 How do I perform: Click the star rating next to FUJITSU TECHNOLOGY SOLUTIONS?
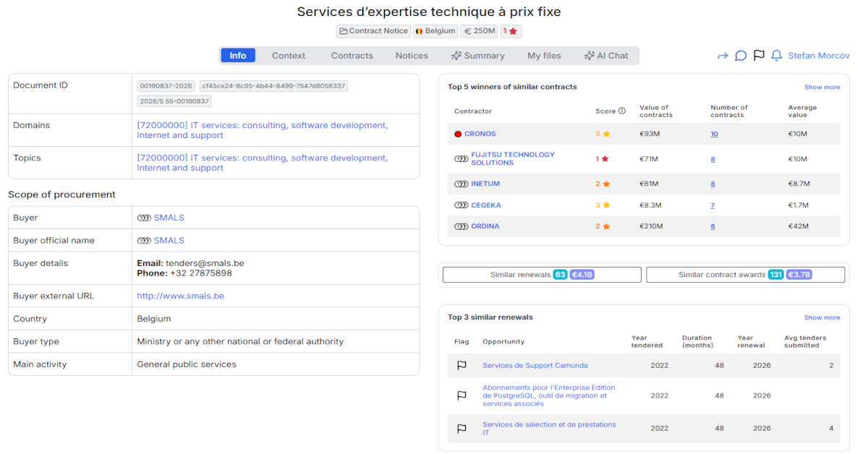605,158
